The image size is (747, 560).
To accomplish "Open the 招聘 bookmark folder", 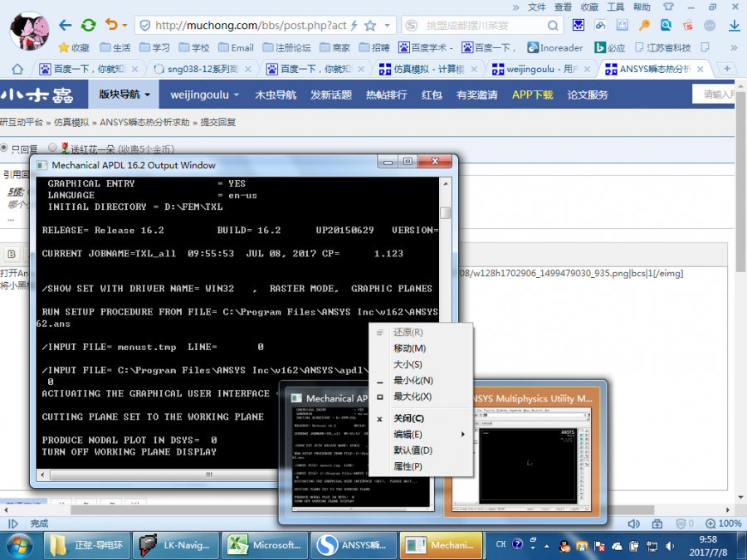I will 374,47.
